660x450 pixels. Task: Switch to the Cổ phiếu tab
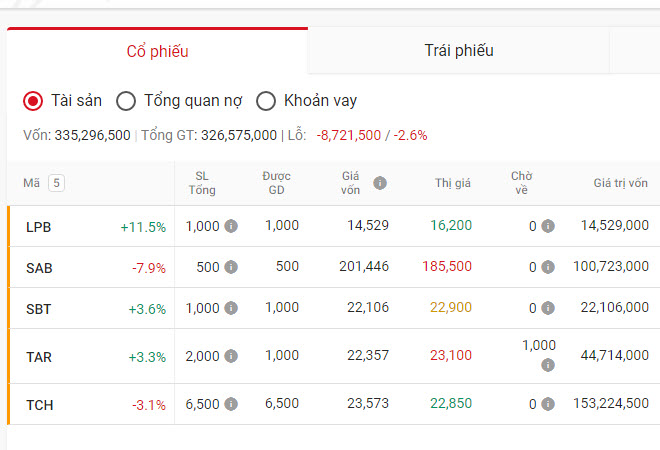coord(157,51)
